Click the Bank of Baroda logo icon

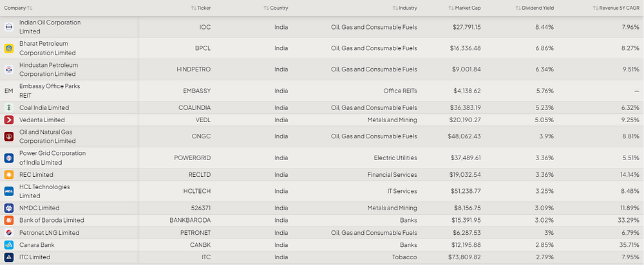click(8, 220)
